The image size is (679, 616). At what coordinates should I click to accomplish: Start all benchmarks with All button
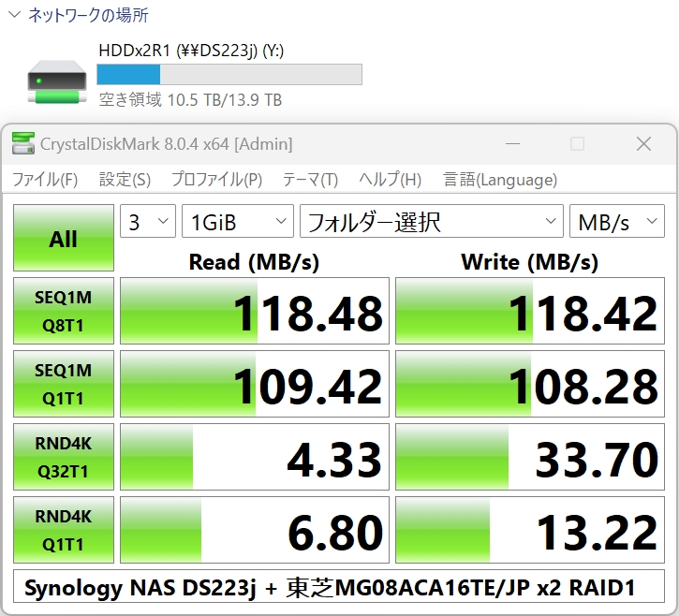(64, 238)
